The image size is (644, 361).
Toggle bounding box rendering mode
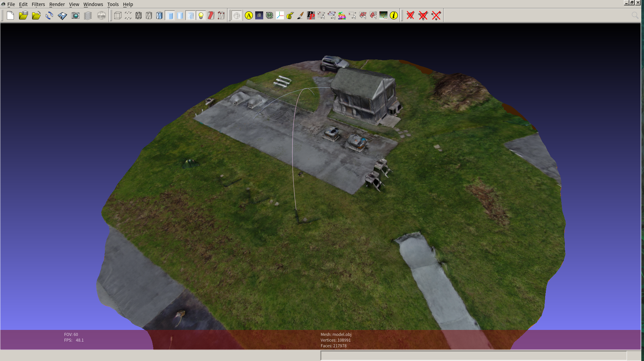pos(118,15)
